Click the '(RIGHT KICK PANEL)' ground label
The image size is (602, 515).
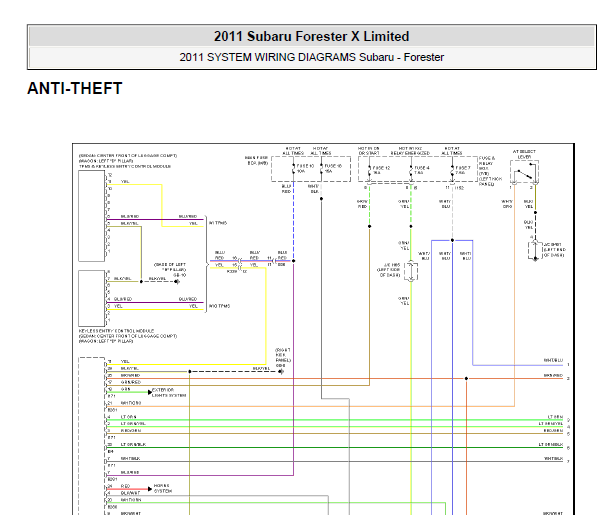click(x=283, y=355)
